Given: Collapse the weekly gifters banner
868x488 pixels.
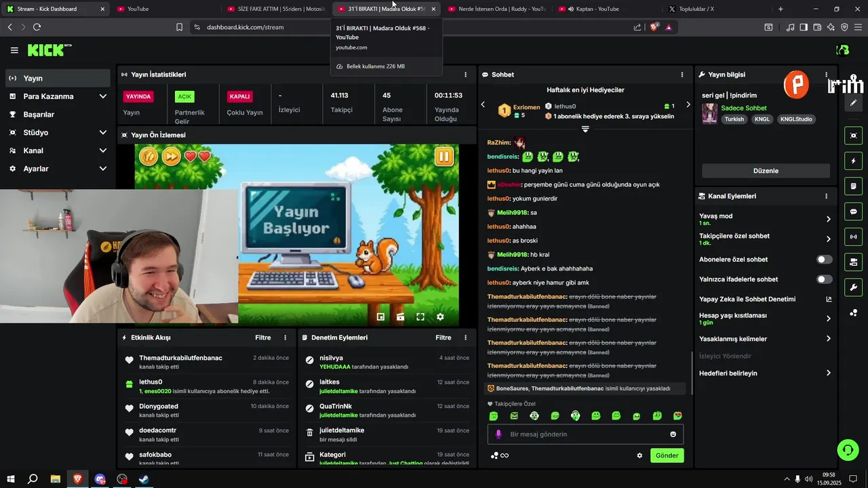Looking at the screenshot, I should [x=585, y=129].
